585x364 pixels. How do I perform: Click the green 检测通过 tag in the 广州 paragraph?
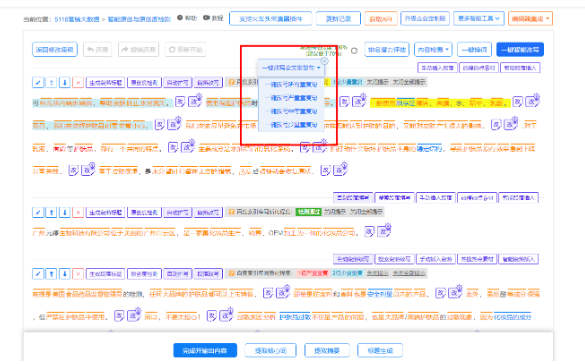(309, 212)
